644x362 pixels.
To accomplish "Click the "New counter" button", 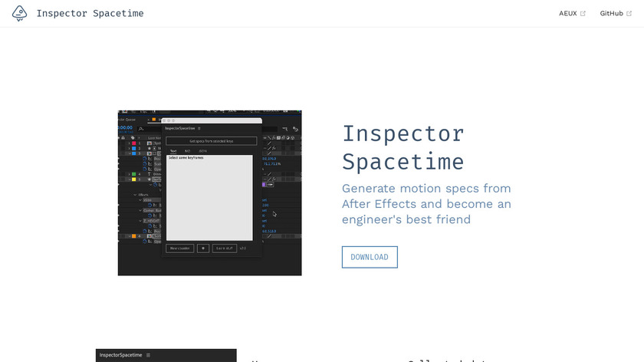I will coord(180,248).
